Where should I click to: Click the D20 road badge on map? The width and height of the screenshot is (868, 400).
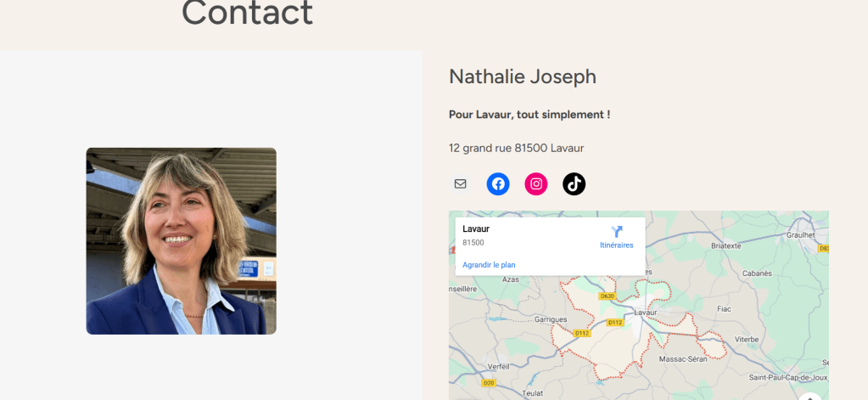click(x=489, y=383)
